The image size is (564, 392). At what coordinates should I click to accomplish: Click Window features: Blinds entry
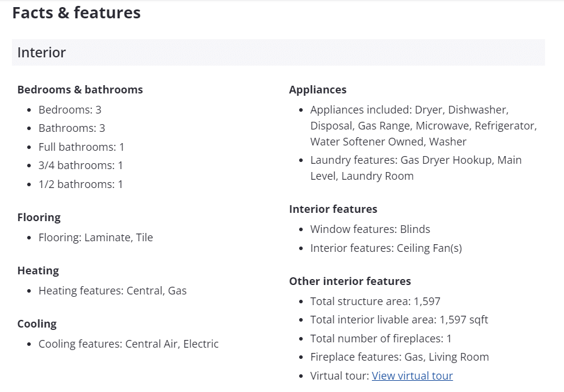click(x=370, y=229)
